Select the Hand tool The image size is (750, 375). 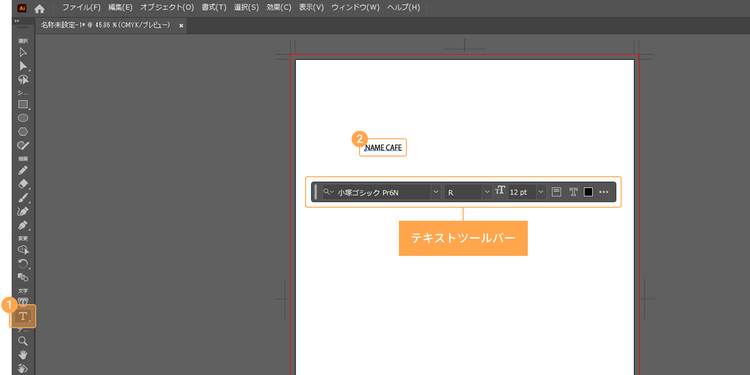point(23,354)
